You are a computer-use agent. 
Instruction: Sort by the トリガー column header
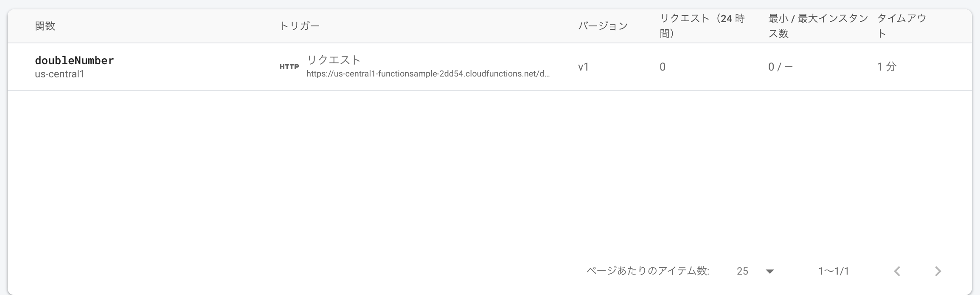pos(300,25)
